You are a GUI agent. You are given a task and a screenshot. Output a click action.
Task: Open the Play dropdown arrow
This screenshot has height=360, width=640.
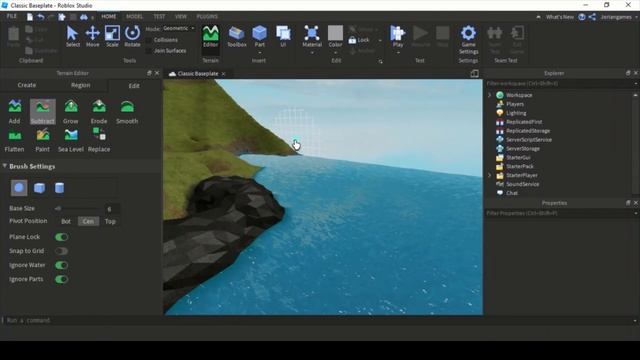point(398,53)
